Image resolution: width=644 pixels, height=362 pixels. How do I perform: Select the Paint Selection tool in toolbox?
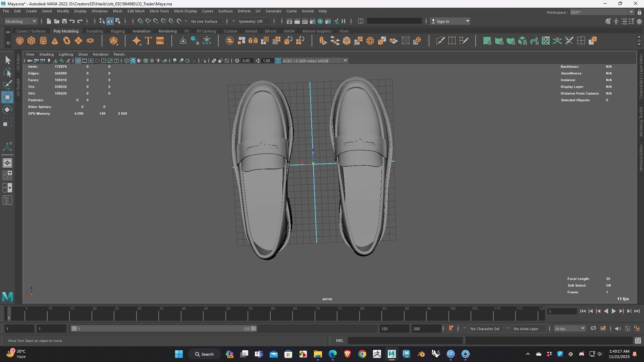pos(7,84)
